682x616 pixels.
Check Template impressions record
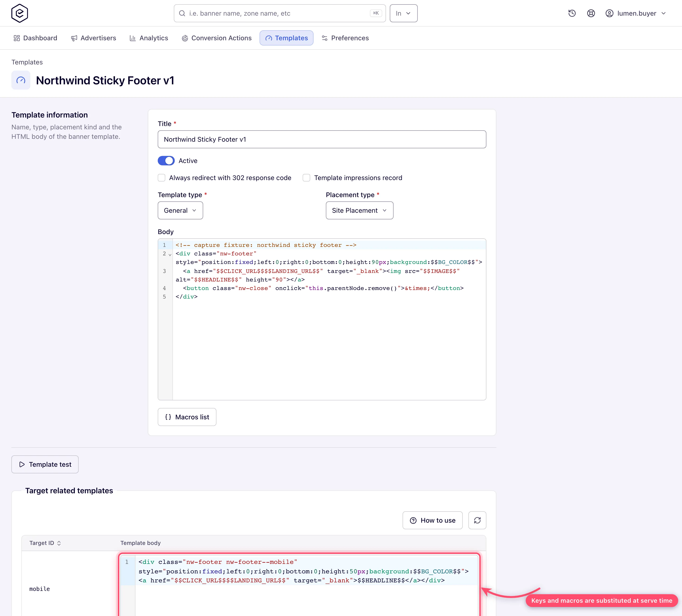306,178
